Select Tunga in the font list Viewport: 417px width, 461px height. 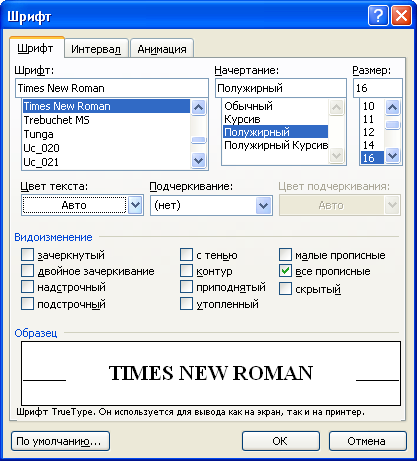(x=106, y=134)
